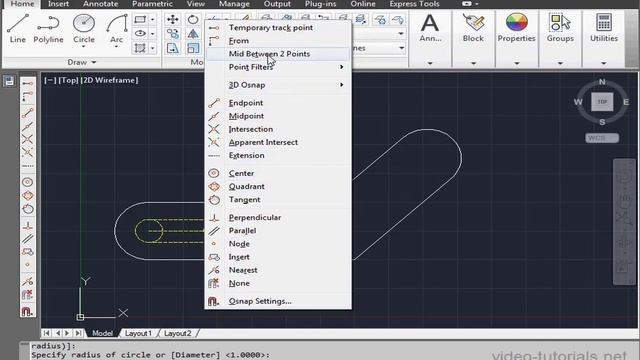This screenshot has height=360, width=640.
Task: Select the From menu entry
Action: click(278, 41)
